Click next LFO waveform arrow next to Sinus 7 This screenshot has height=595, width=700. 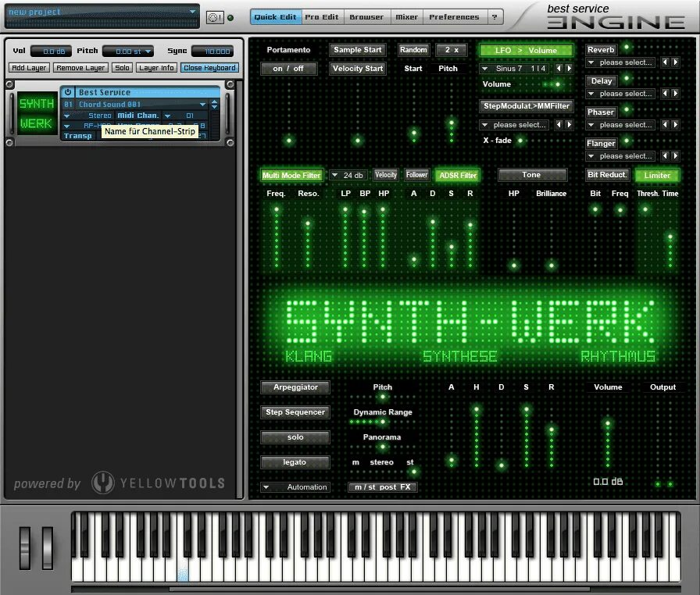(570, 68)
